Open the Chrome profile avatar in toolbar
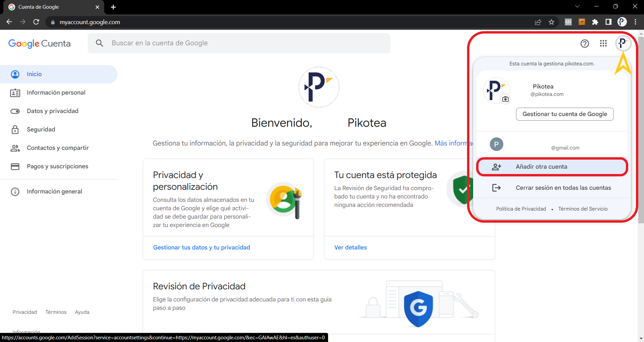 coord(622,22)
